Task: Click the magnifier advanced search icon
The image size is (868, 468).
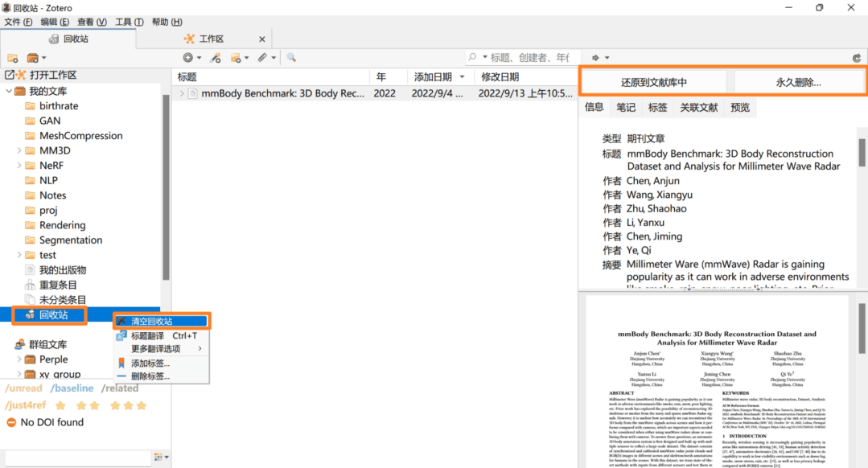Action: (291, 58)
